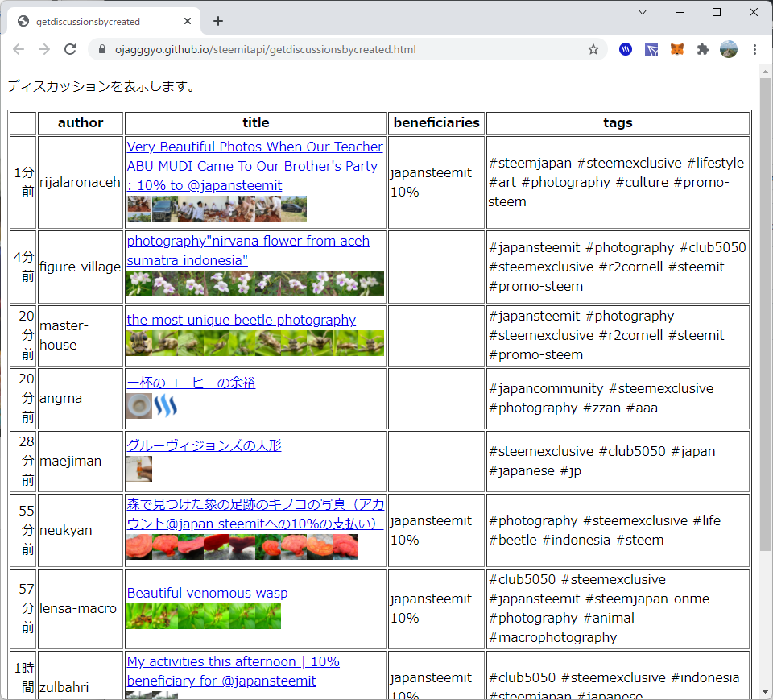Click the nirvana flower thumbnail strip
This screenshot has width=773, height=700.
pyautogui.click(x=255, y=284)
